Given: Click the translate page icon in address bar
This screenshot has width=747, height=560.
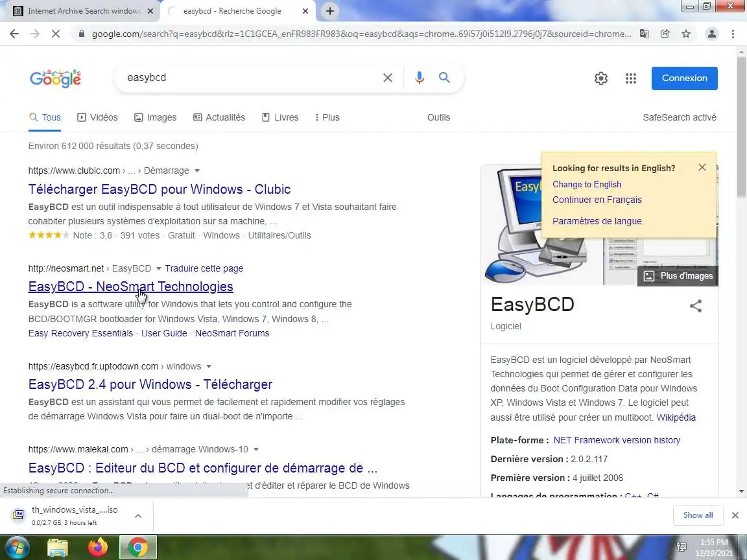Looking at the screenshot, I should click(644, 34).
